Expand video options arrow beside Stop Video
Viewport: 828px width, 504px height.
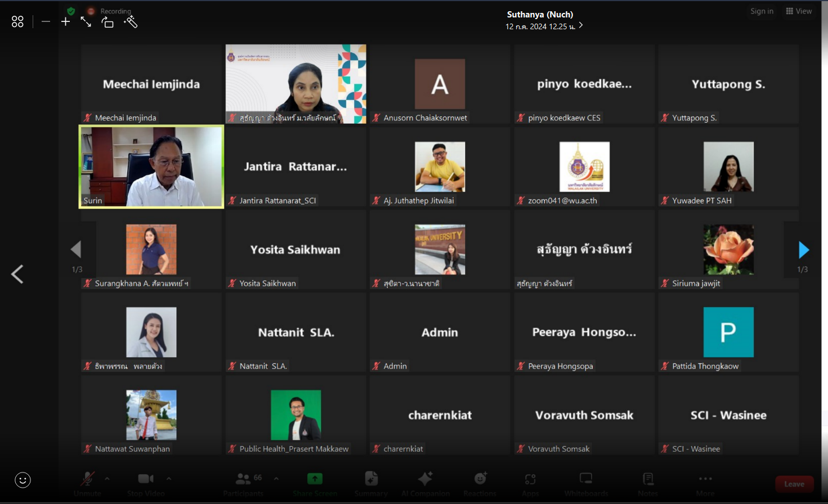pyautogui.click(x=169, y=479)
